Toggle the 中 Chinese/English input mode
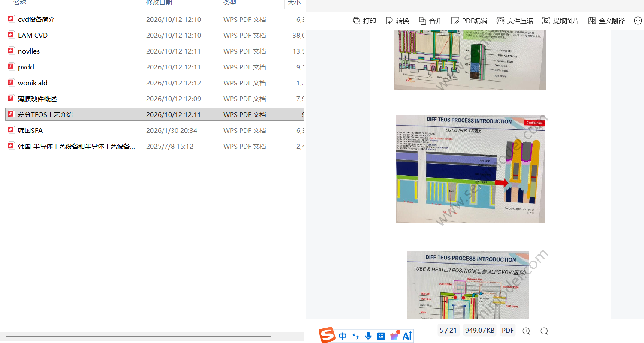Image resolution: width=644 pixels, height=343 pixels. pyautogui.click(x=343, y=336)
